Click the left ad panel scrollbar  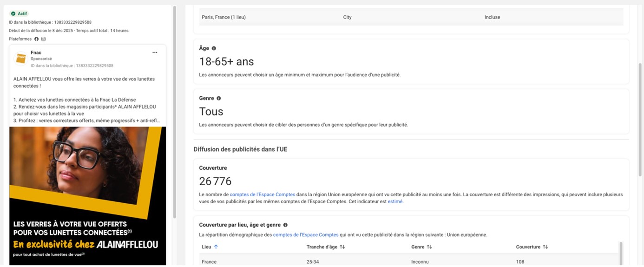175,112
